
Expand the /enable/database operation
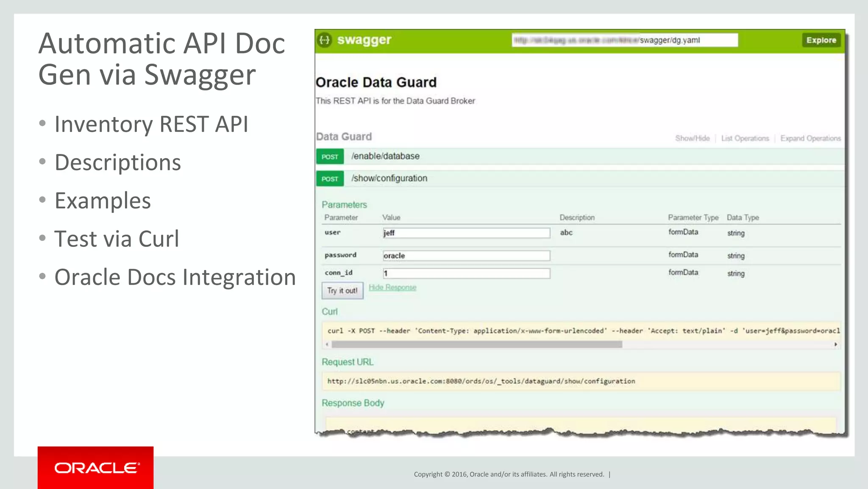[x=385, y=156]
